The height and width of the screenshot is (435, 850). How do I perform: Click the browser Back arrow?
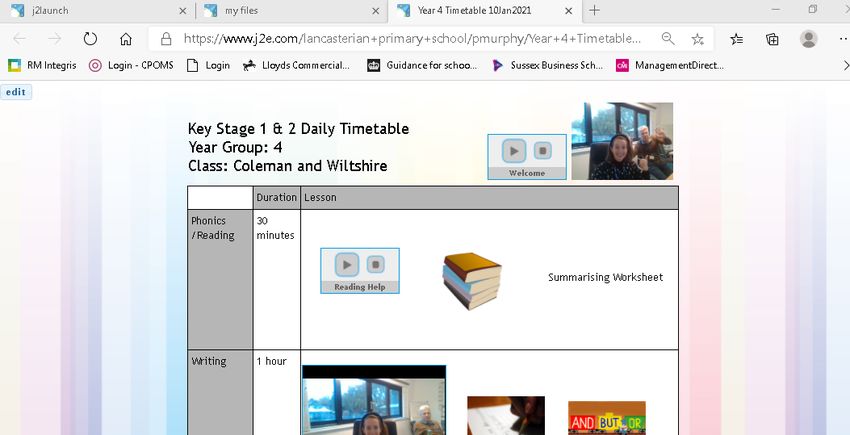20,39
